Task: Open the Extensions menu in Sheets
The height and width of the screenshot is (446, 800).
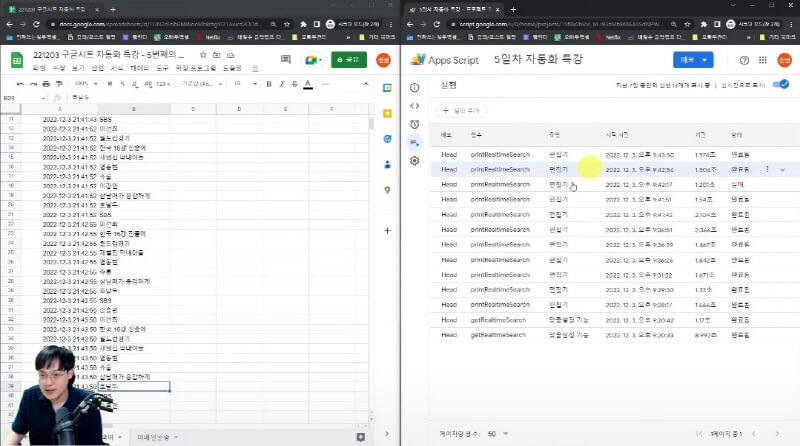Action: tap(195, 68)
